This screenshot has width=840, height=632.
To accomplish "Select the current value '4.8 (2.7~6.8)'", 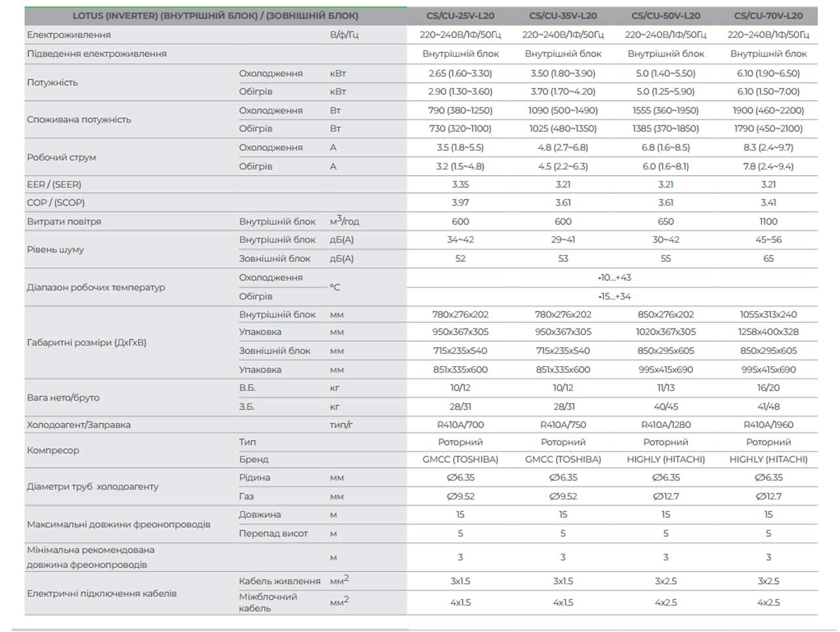I will pos(563,148).
